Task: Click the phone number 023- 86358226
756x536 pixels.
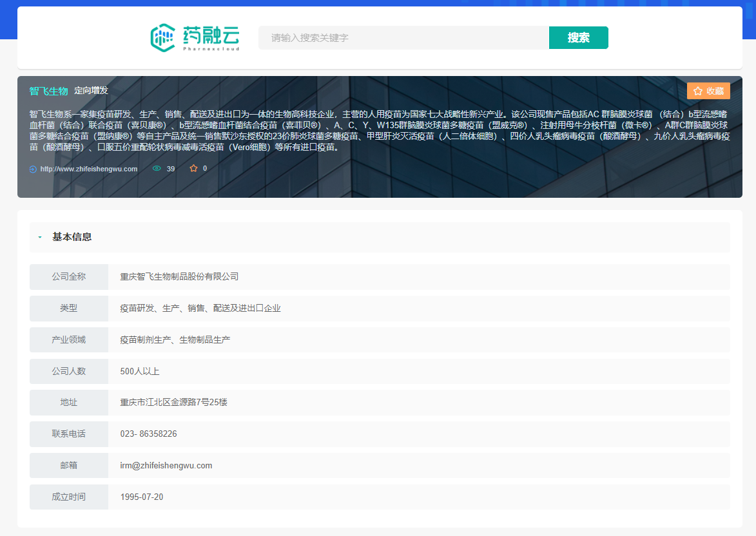Action: (x=148, y=434)
